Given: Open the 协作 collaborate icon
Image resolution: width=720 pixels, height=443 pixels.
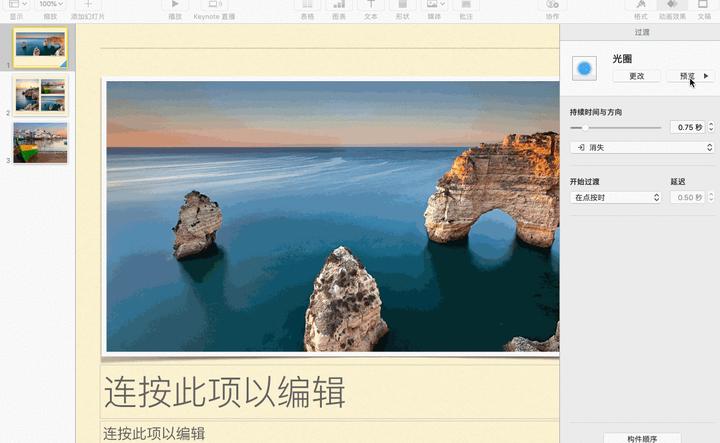Looking at the screenshot, I should 552,4.
